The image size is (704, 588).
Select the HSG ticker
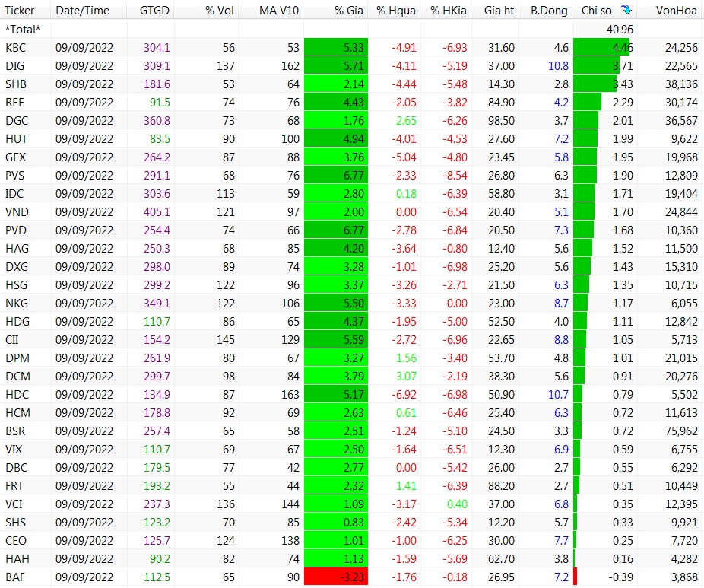tap(16, 285)
